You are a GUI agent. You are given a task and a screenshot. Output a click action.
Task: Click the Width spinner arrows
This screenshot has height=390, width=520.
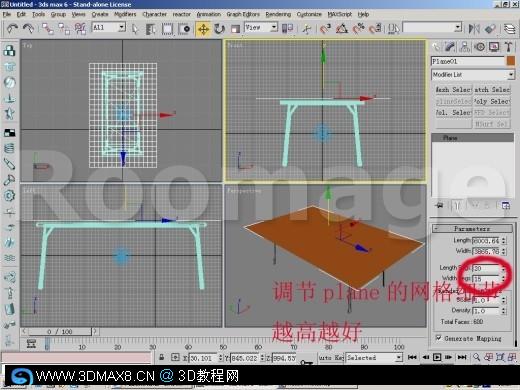[503, 251]
